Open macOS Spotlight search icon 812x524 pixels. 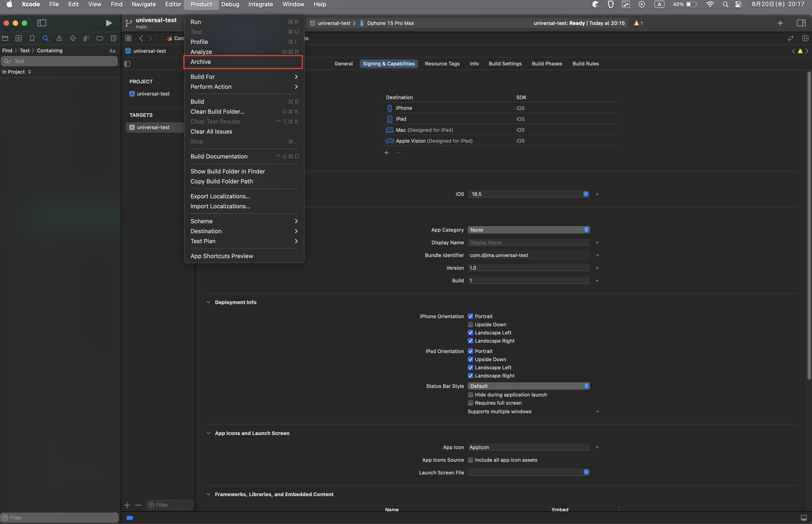point(725,5)
